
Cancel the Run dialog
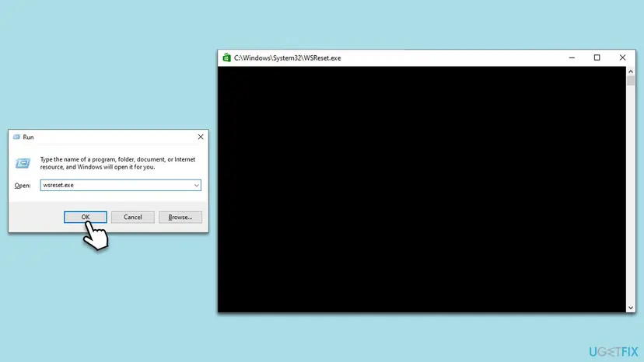[133, 217]
